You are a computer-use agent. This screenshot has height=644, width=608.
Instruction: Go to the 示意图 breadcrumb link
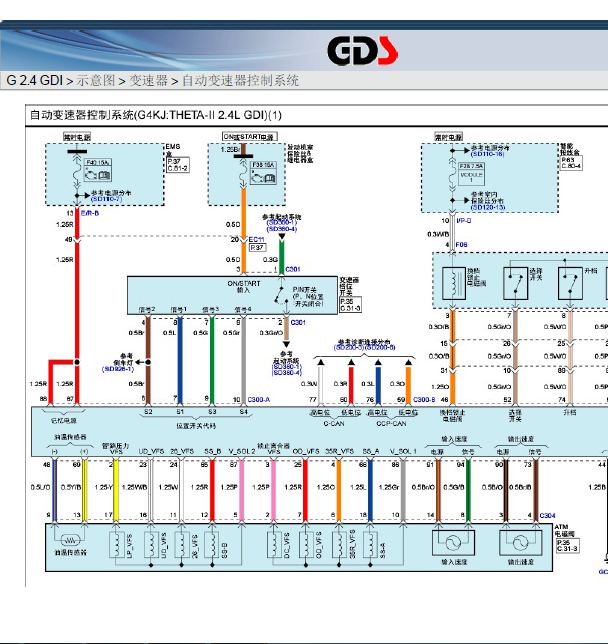(x=96, y=80)
